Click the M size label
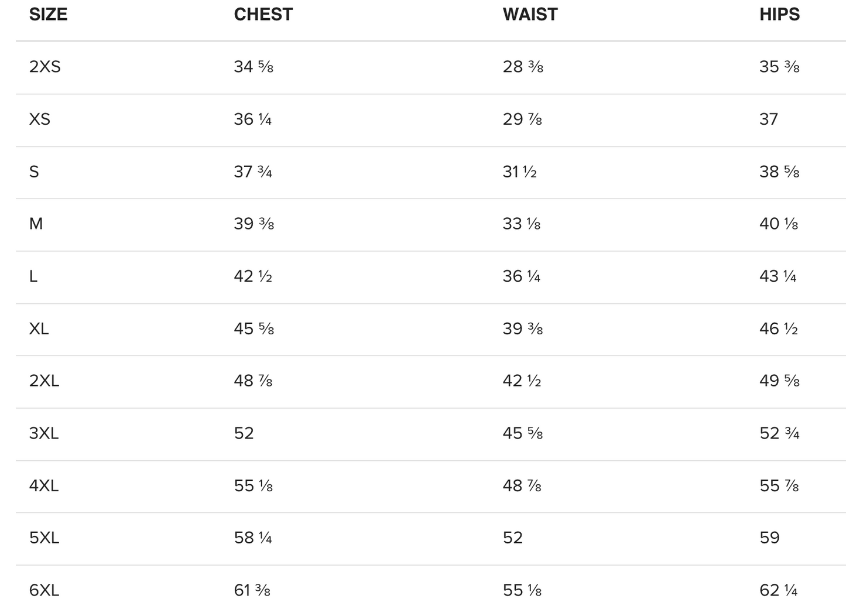Screen dimensions: 846x616 click(36, 224)
